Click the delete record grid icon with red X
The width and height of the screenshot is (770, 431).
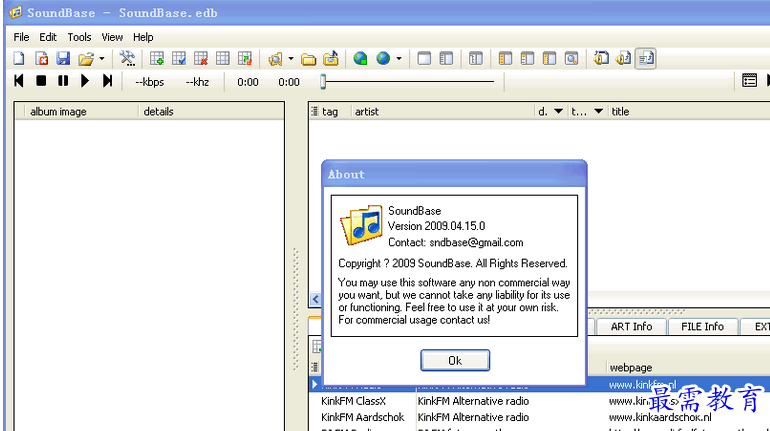[x=201, y=59]
